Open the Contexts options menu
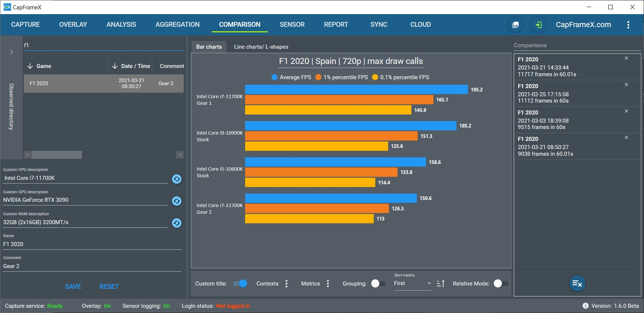The height and width of the screenshot is (313, 644). [x=286, y=284]
